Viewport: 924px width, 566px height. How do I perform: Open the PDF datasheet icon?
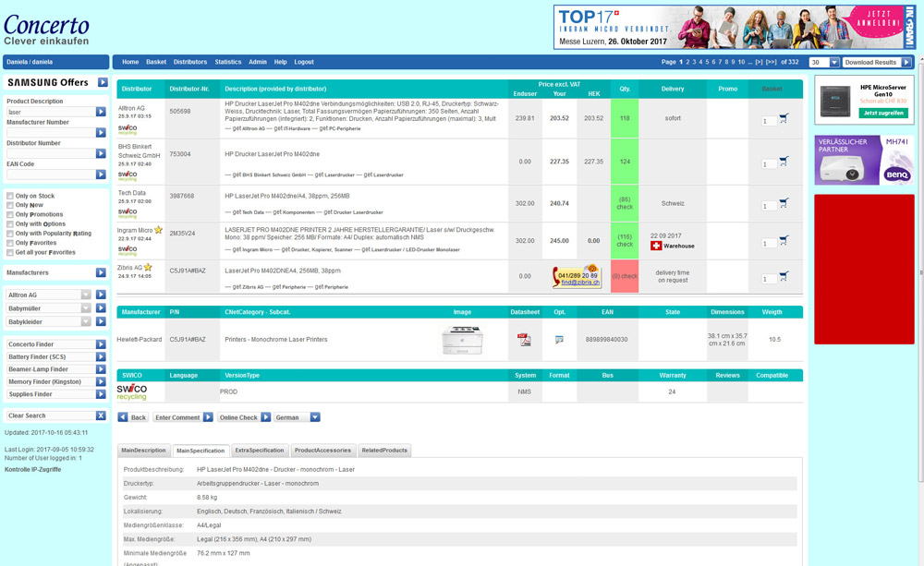pyautogui.click(x=524, y=339)
